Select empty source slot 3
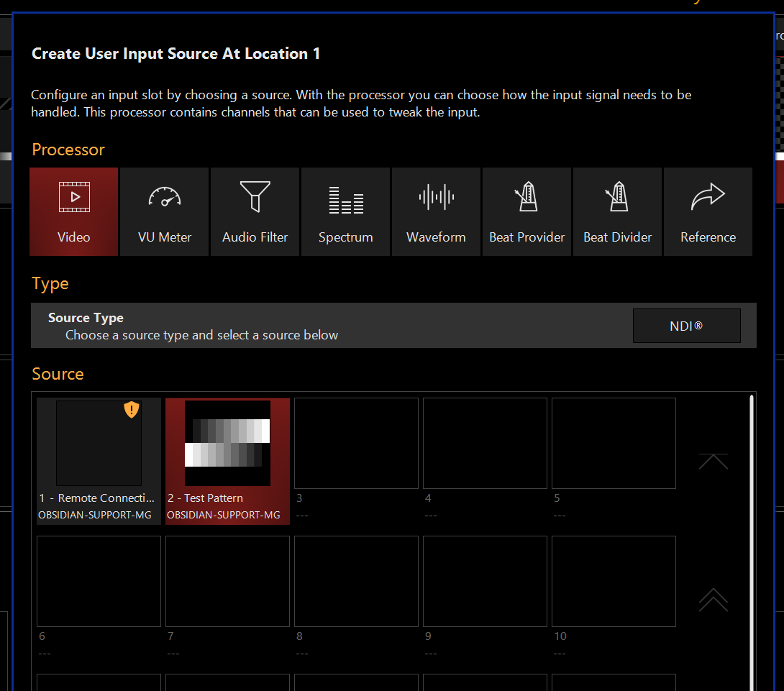 (357, 443)
